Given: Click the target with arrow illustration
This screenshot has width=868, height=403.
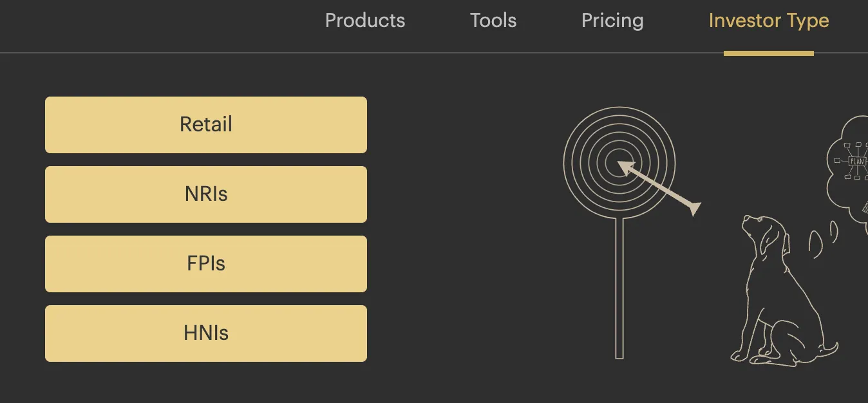Looking at the screenshot, I should click(x=631, y=232).
